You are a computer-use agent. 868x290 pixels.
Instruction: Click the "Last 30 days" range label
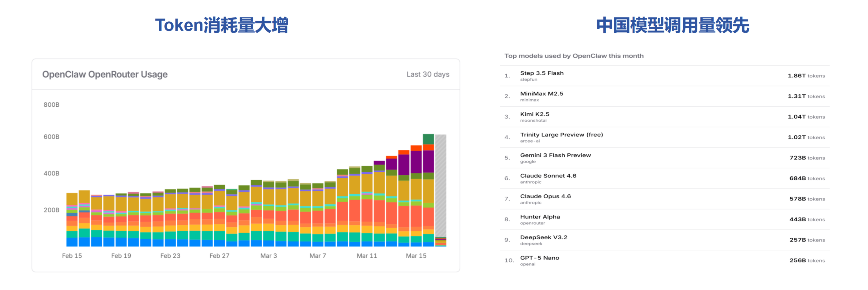428,75
